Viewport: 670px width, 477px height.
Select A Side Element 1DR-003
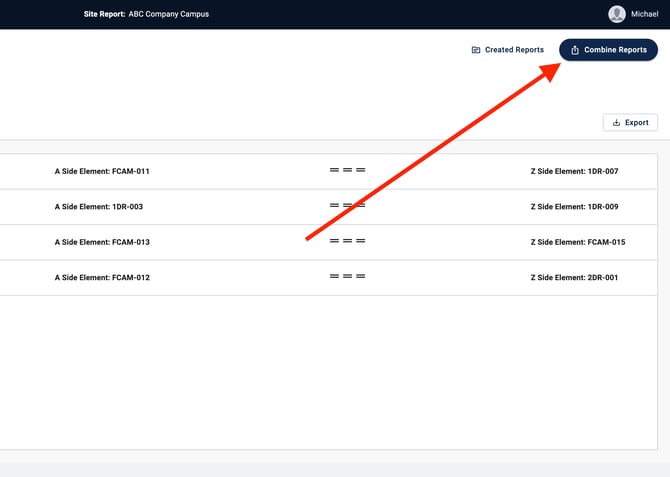(x=99, y=206)
